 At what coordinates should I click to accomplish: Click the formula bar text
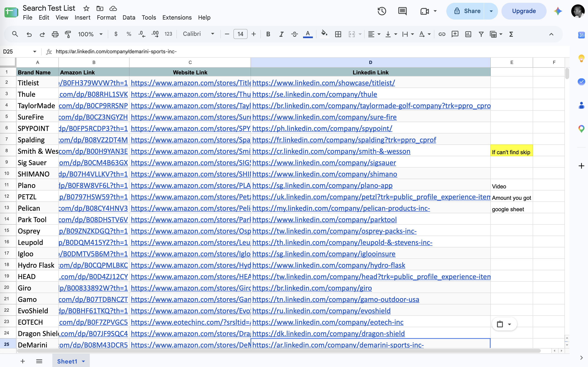pyautogui.click(x=116, y=51)
